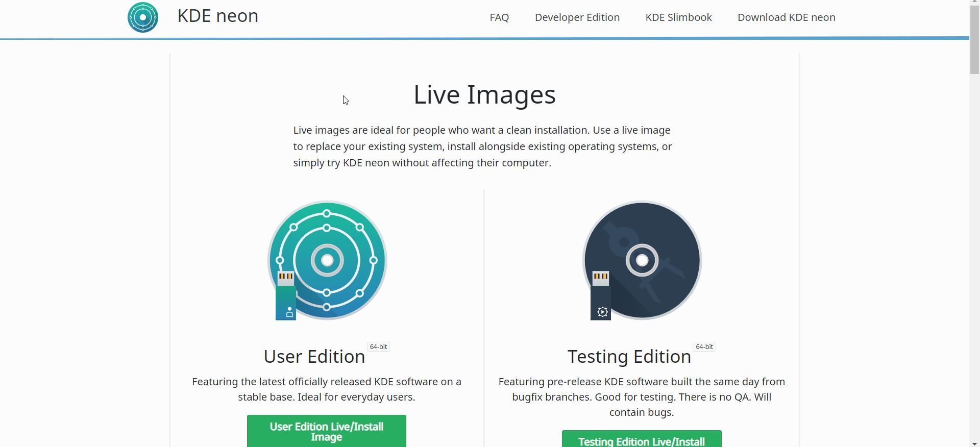Viewport: 980px width, 447px height.
Task: Click the page's vertical scrollbar thumb
Action: [x=975, y=41]
